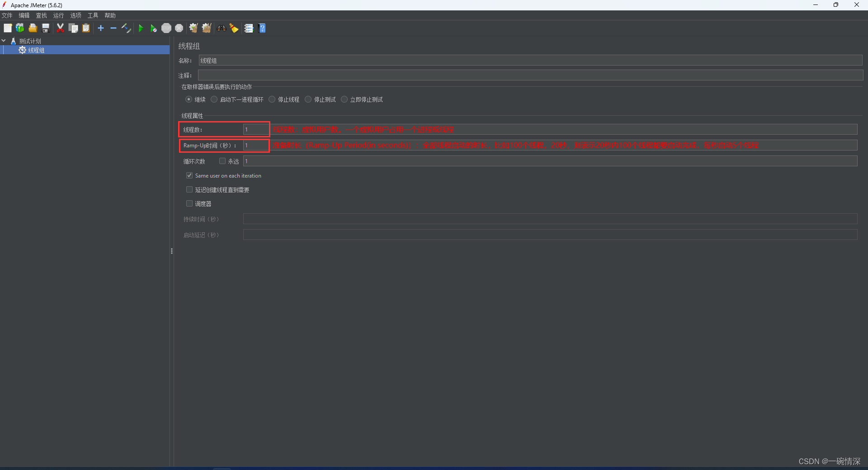Start the test with green play icon

(141, 28)
